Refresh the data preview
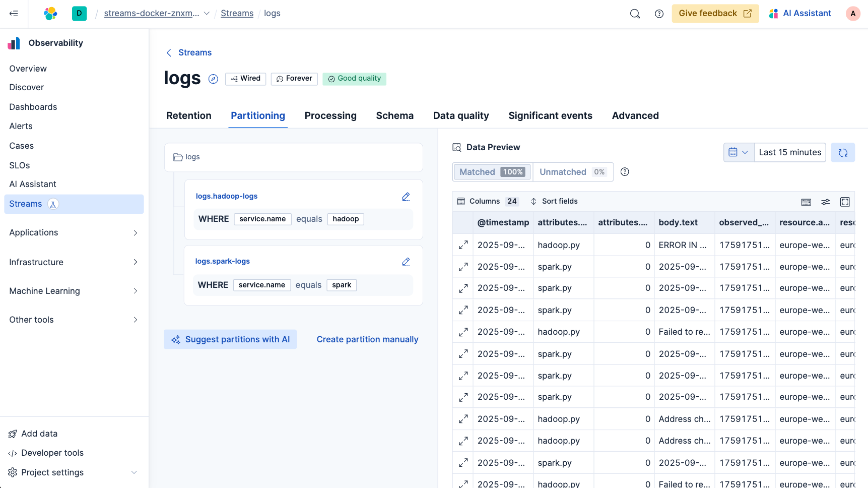Viewport: 868px width, 488px height. point(843,153)
